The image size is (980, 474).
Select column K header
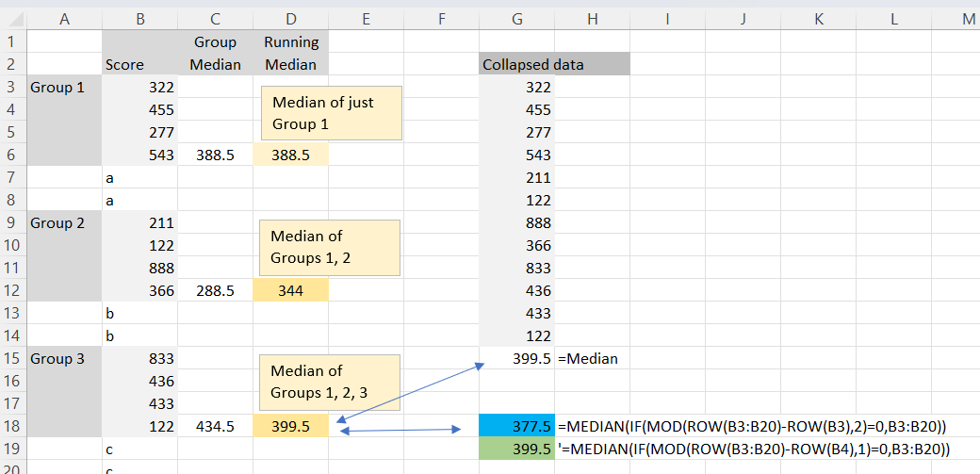click(818, 20)
